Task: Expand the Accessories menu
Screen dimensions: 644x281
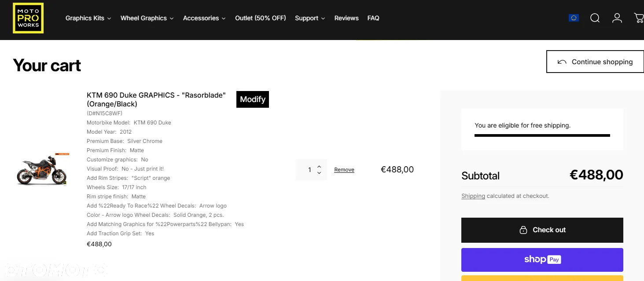Action: pos(204,18)
